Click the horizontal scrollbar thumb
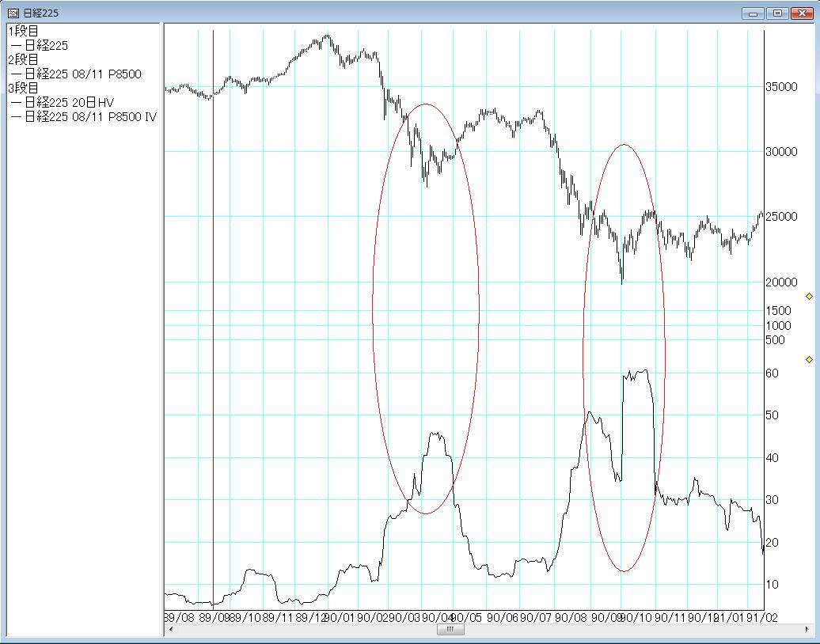Image resolution: width=820 pixels, height=644 pixels. click(x=450, y=630)
